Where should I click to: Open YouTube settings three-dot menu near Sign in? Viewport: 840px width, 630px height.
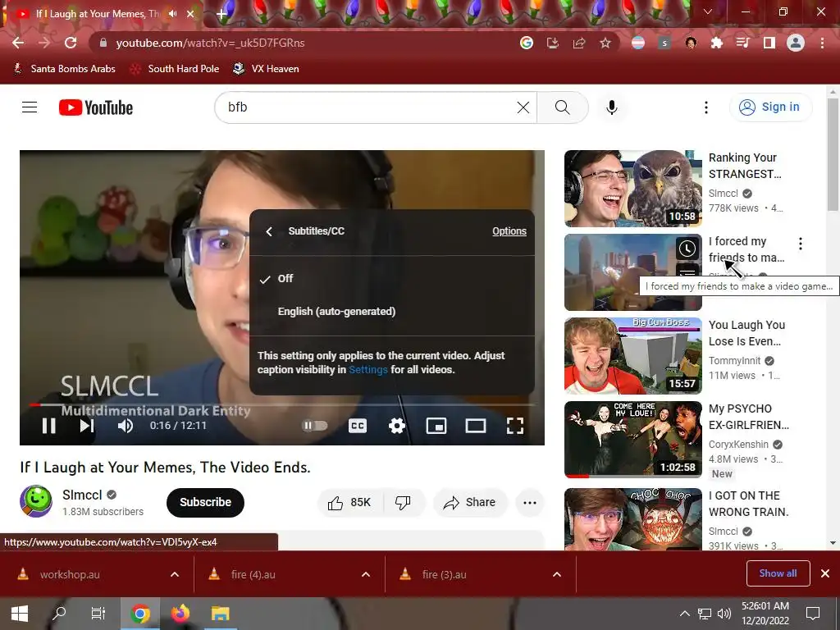click(706, 107)
